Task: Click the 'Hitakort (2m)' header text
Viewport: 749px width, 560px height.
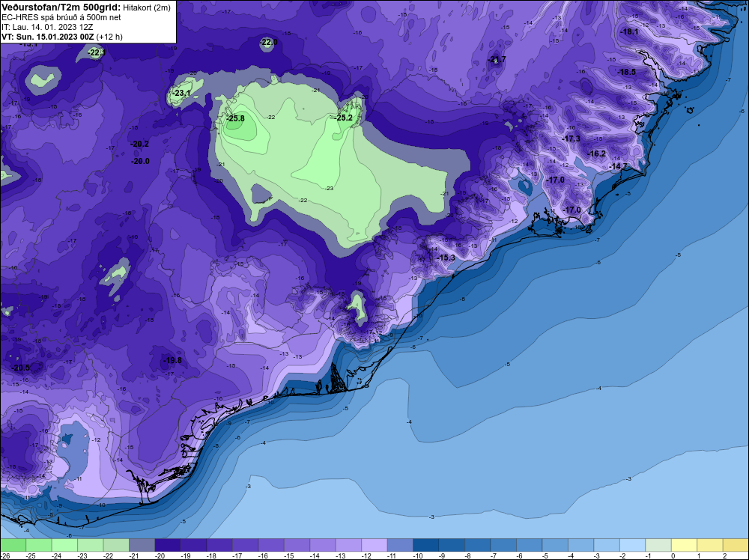Action: (147, 7)
